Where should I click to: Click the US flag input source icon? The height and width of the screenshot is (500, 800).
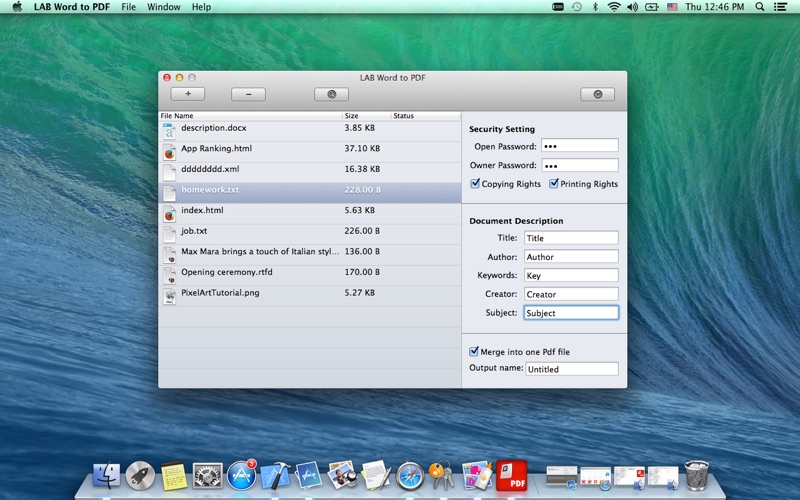(672, 7)
